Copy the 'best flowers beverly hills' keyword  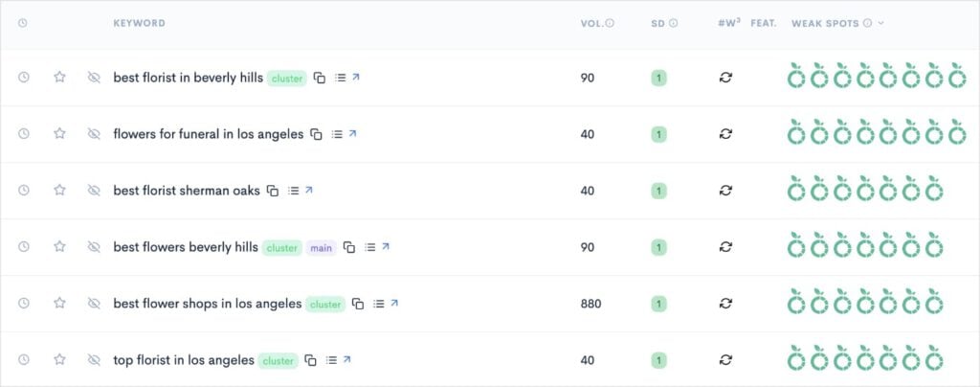click(349, 247)
